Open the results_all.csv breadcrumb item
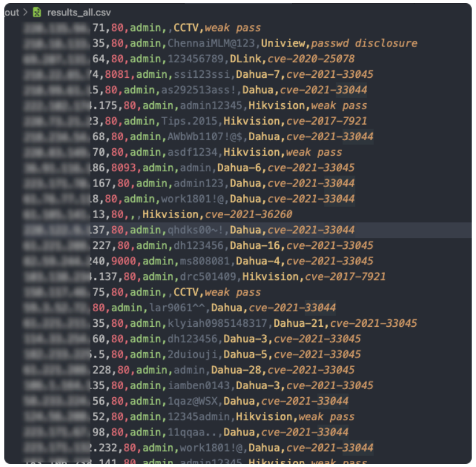Image resolution: width=476 pixels, height=467 pixels. point(79,12)
